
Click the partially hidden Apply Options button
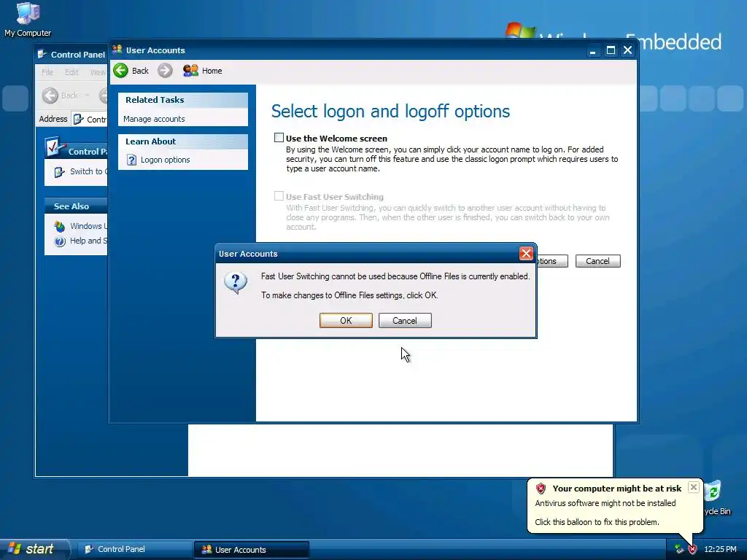[x=552, y=261]
